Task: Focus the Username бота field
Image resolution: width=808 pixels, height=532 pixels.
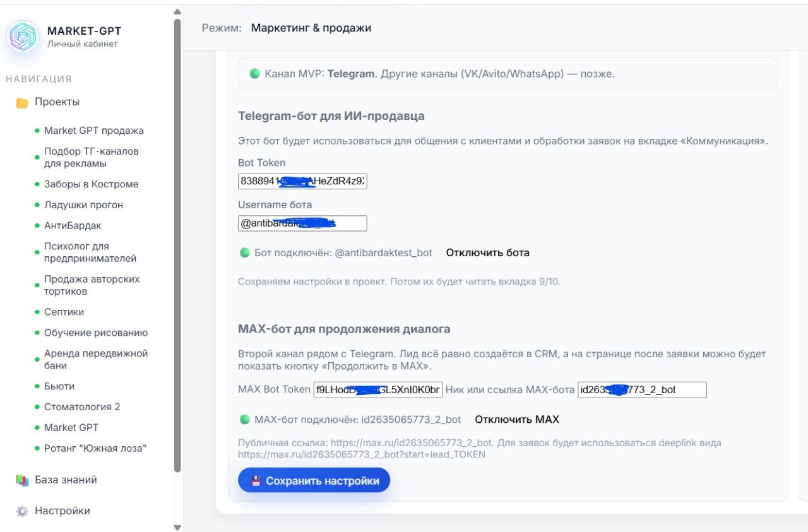Action: point(302,223)
